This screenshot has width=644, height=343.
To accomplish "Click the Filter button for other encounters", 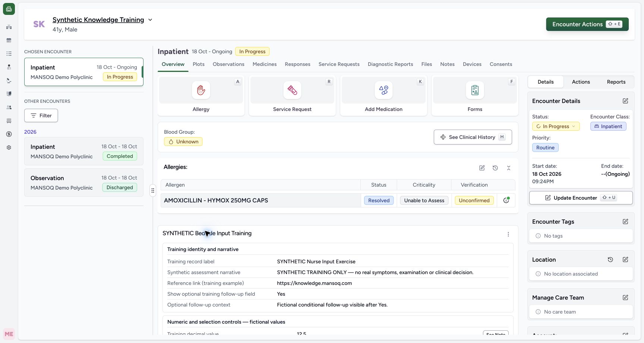I will coord(41,115).
